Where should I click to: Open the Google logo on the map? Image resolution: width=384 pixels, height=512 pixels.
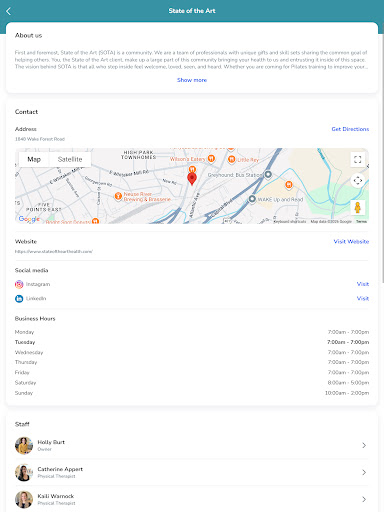coord(29,219)
